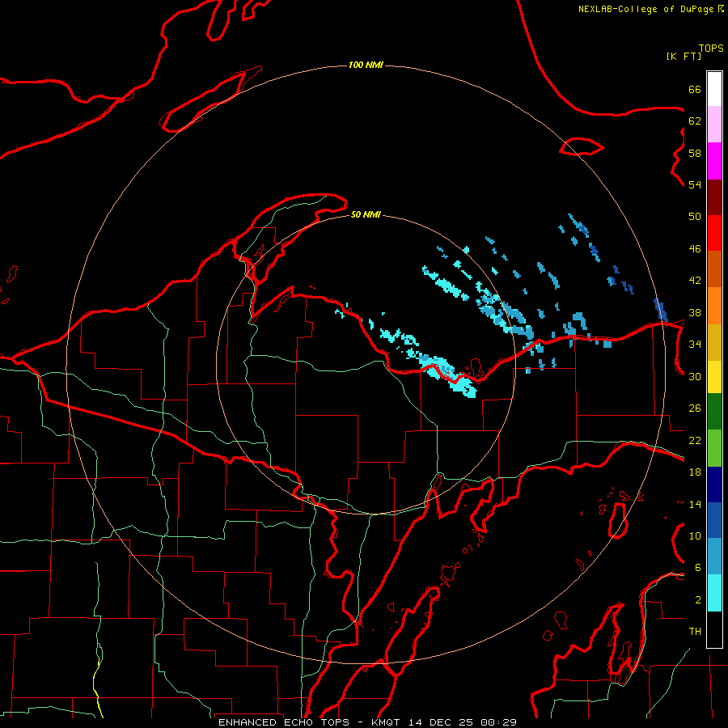728x728 pixels.
Task: Click the TH legend scale label
Action: [695, 632]
